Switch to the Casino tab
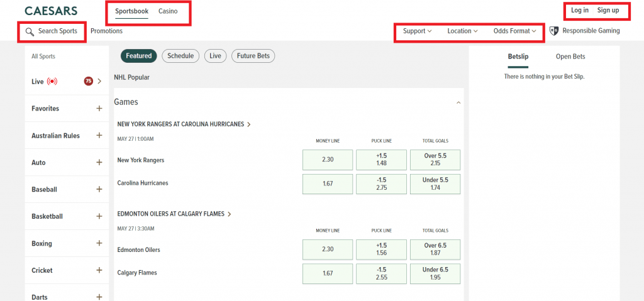The height and width of the screenshot is (301, 644). coord(168,11)
